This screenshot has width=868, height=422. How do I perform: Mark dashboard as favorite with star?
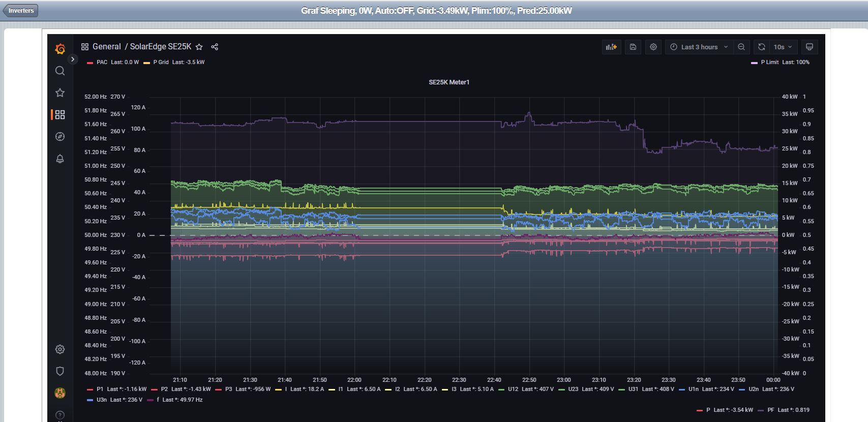(x=199, y=47)
